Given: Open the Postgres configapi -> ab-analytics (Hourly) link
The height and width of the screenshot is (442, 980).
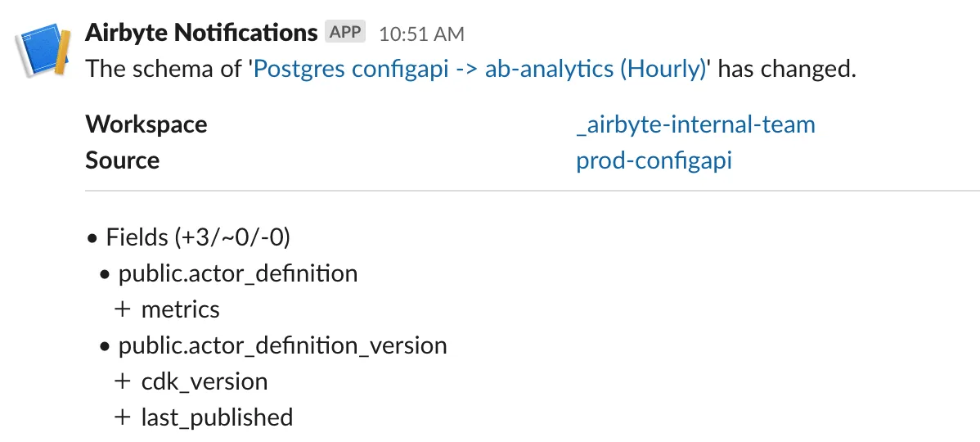Looking at the screenshot, I should click(480, 69).
